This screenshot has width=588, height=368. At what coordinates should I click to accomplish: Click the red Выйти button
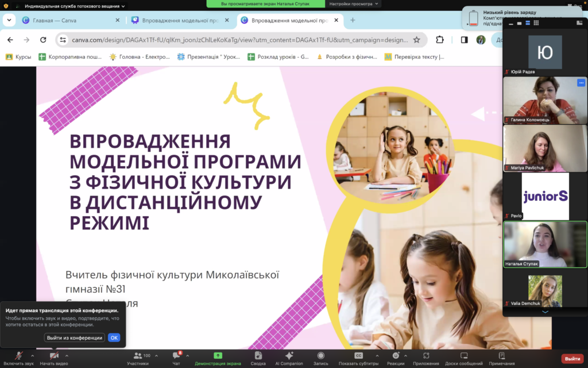point(572,359)
